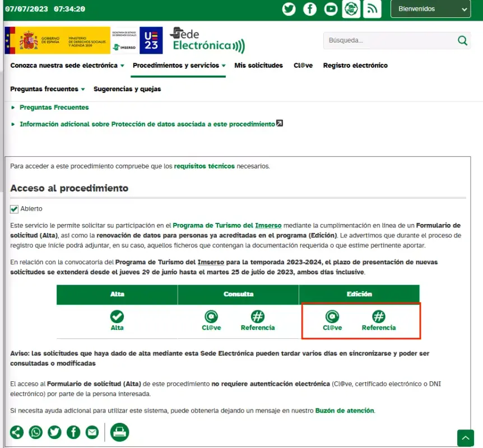The height and width of the screenshot is (448, 483).
Task: Share via the email envelope icon
Action: click(x=92, y=432)
